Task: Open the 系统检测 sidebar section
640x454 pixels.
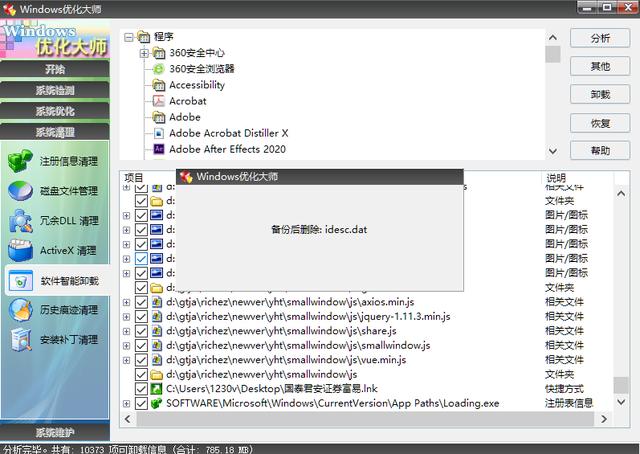Action: coord(55,90)
